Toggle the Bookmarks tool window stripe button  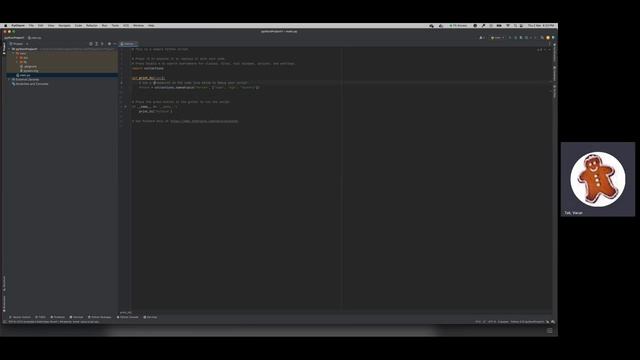[4, 304]
